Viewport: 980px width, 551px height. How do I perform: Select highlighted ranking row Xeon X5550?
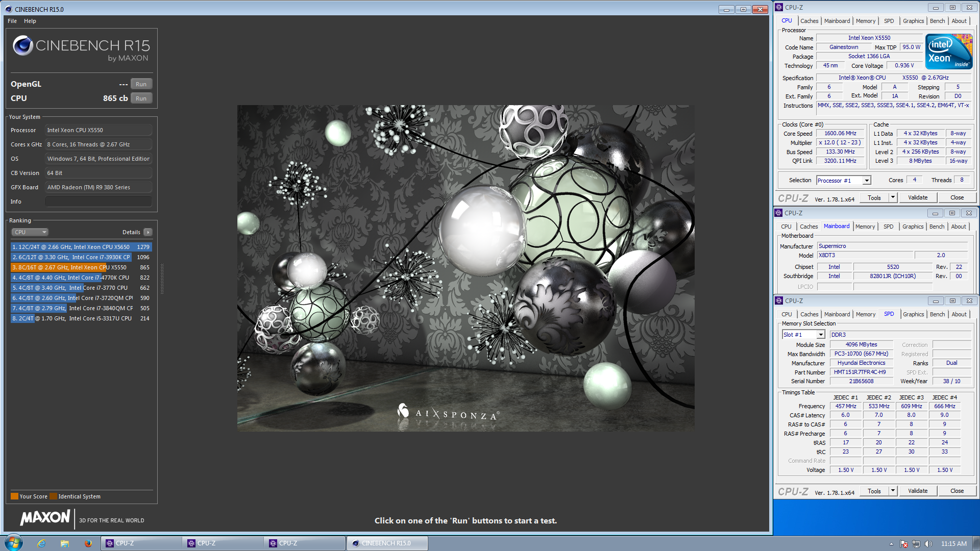pyautogui.click(x=81, y=267)
